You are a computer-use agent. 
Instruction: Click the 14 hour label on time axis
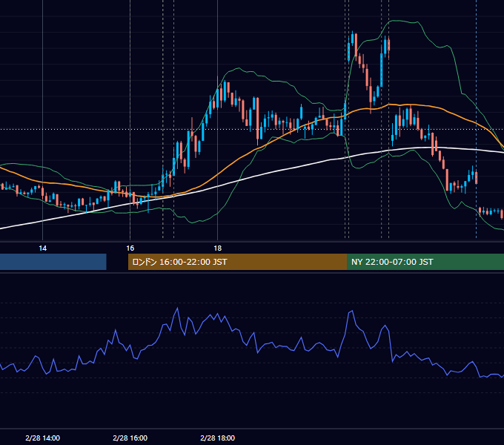[42, 248]
